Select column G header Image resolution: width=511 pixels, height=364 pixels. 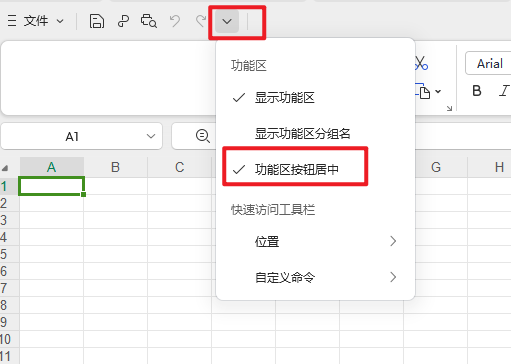pos(436,167)
